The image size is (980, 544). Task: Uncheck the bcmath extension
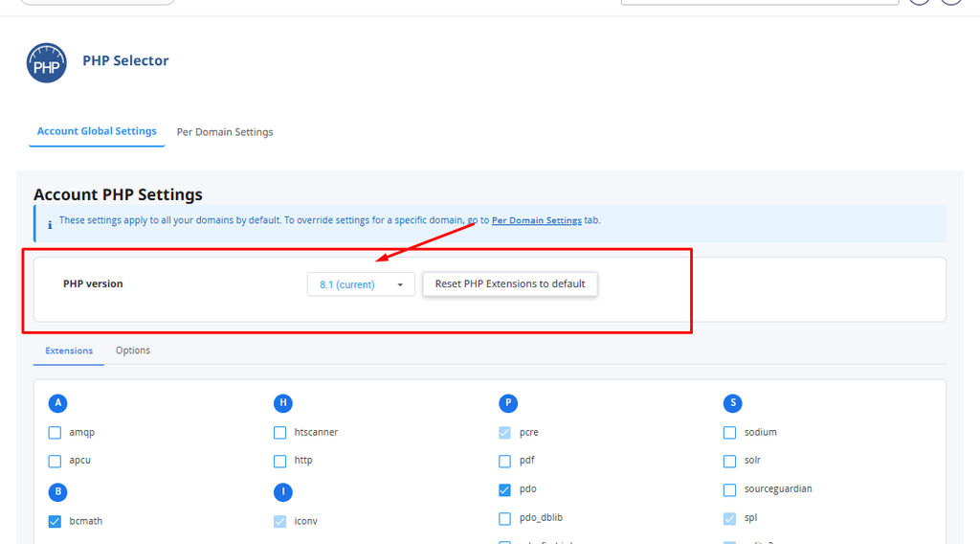(55, 521)
